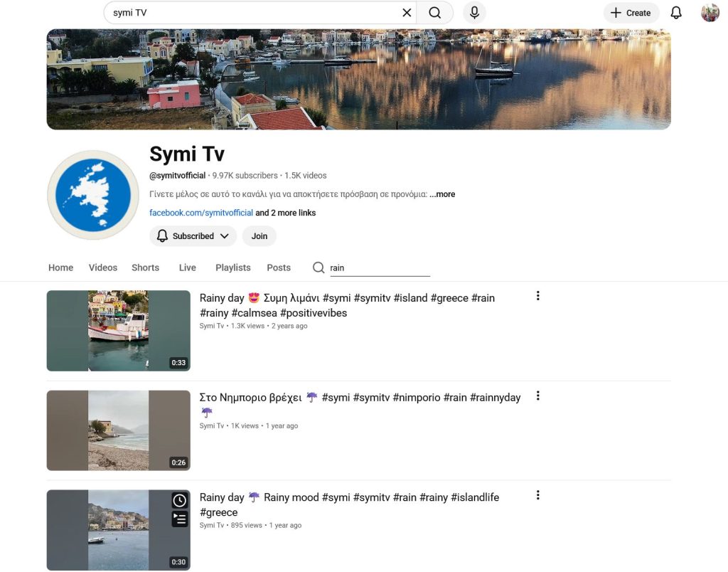Add third video to queue

point(180,519)
